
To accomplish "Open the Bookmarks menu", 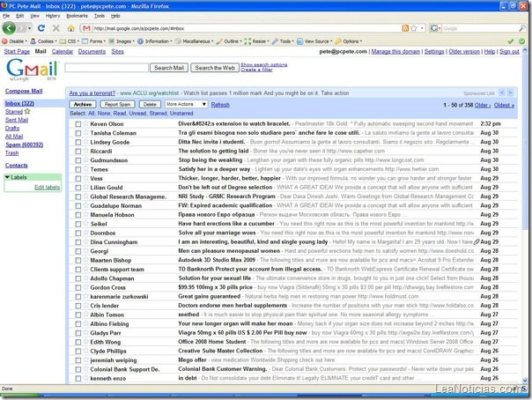I will tap(77, 16).
